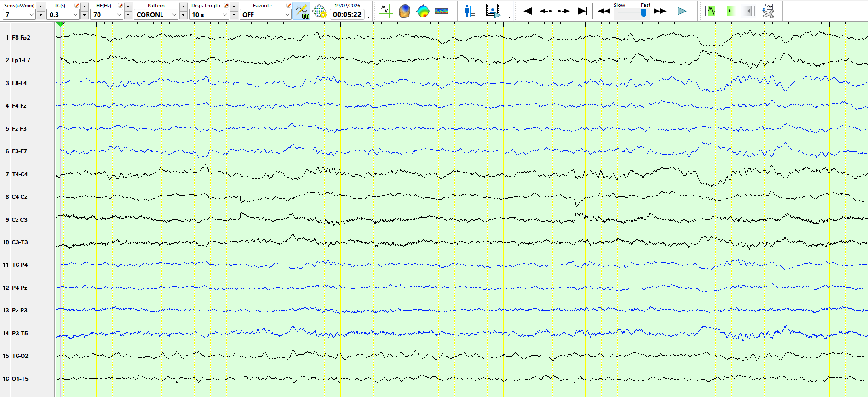The image size is (868, 397).
Task: Fast-forward the EEG trace
Action: coord(660,11)
